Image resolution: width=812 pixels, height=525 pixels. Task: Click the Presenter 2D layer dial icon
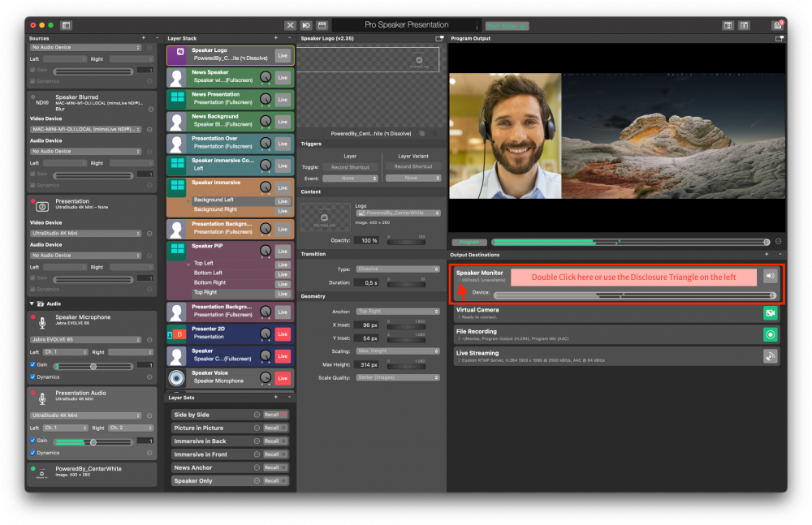[x=266, y=334]
